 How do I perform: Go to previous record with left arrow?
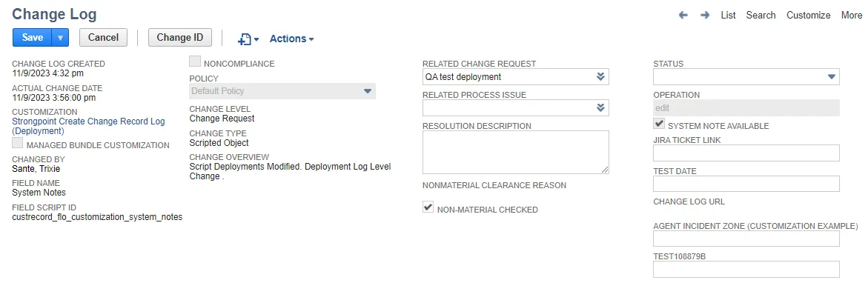click(683, 16)
